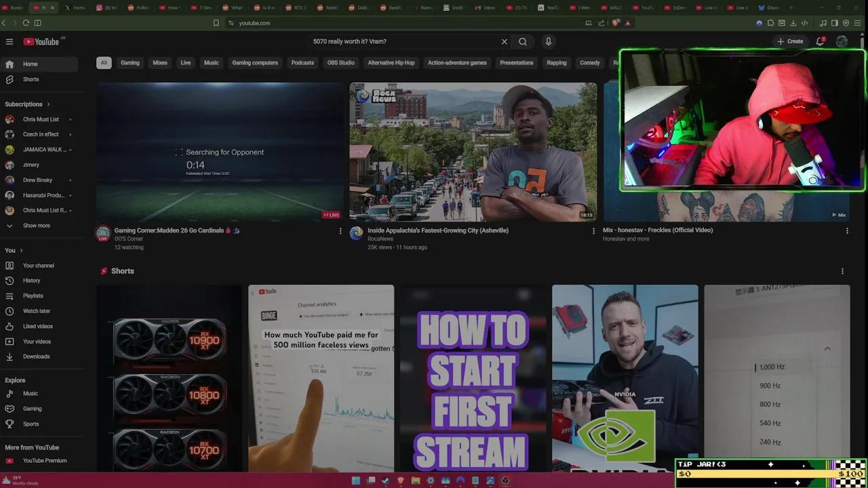The height and width of the screenshot is (488, 868).
Task: Open the OO'S Corner channel avatar
Action: pos(103,234)
